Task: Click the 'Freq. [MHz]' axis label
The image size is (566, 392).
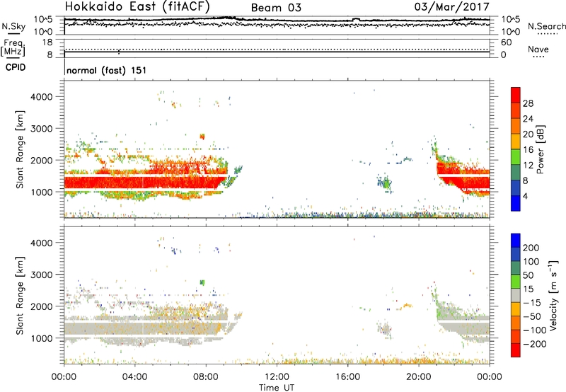Action: [13, 48]
